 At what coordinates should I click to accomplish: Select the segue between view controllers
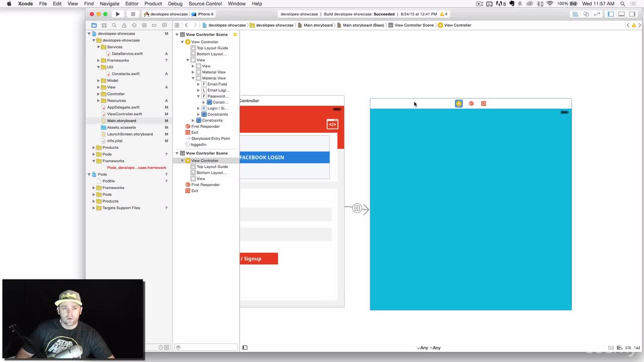click(x=357, y=208)
